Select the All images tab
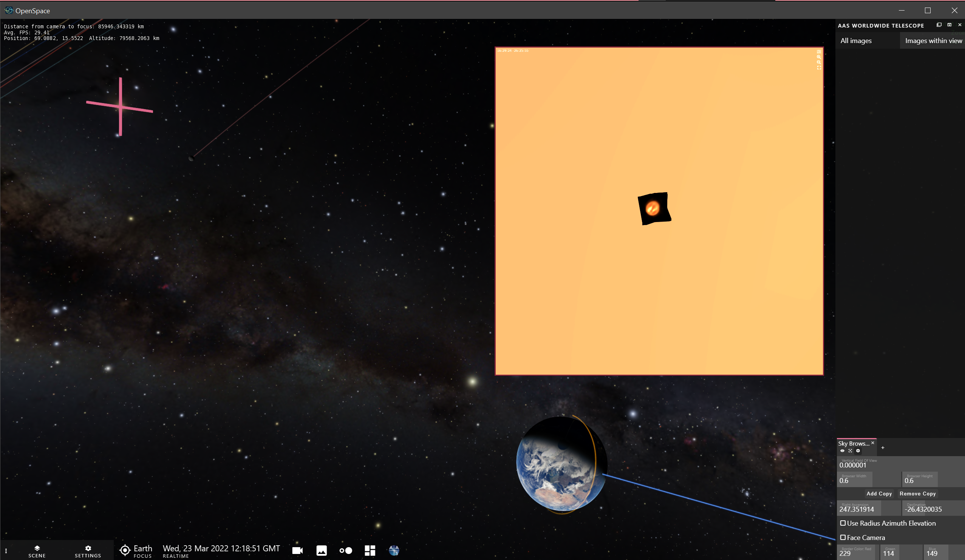Viewport: 965px width, 560px height. [x=855, y=40]
